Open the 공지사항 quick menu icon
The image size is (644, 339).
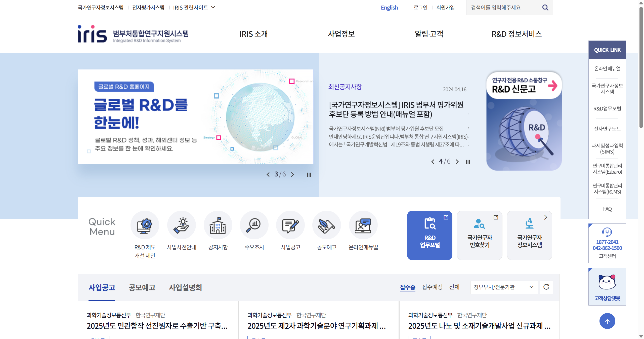218,225
